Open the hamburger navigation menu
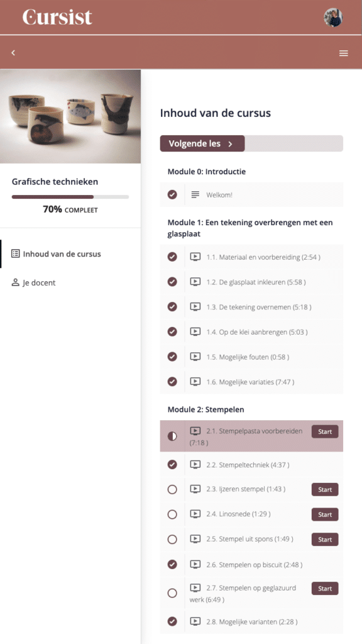The height and width of the screenshot is (644, 362). (x=343, y=53)
